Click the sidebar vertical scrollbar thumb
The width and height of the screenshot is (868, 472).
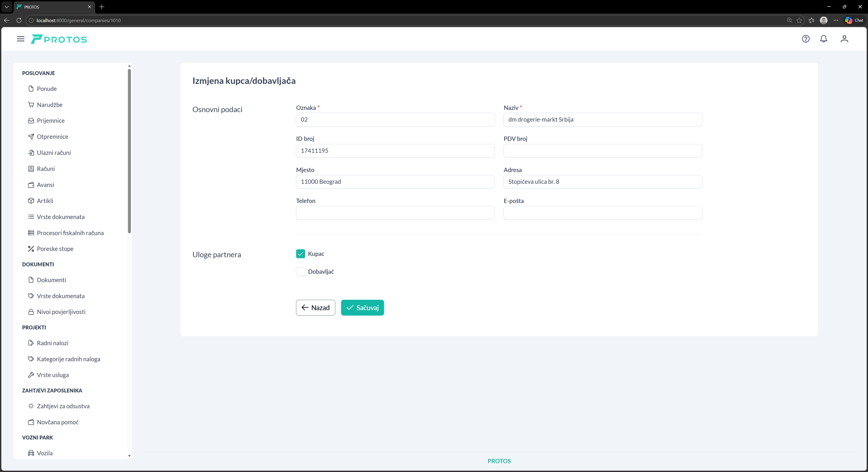tap(129, 151)
